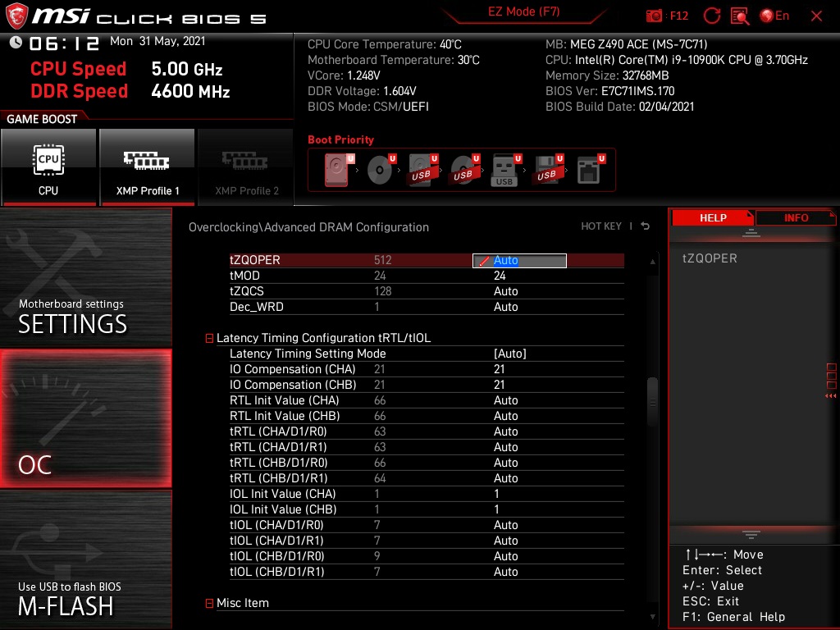The image size is (840, 630).
Task: Collapse Latency Timing Configuration tRTL/tIOL section
Action: pos(209,338)
